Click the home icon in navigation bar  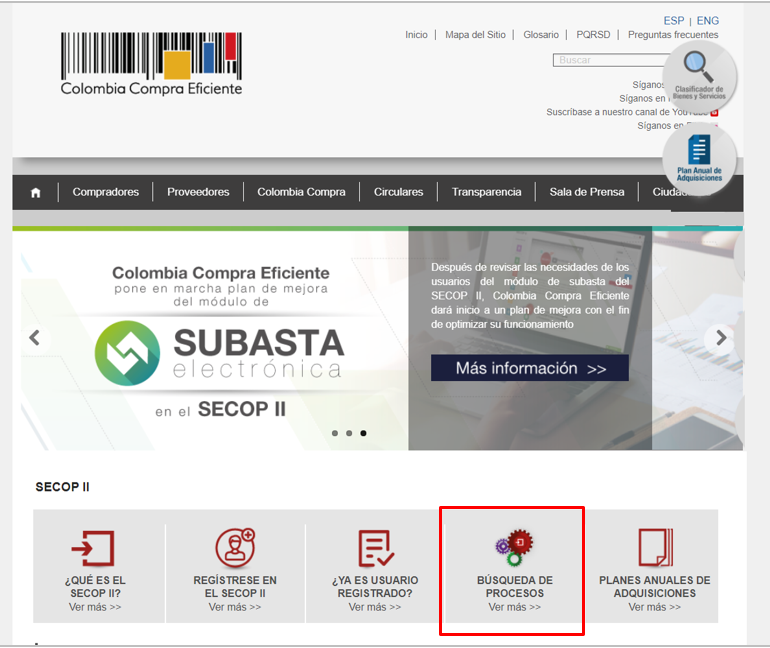click(36, 192)
